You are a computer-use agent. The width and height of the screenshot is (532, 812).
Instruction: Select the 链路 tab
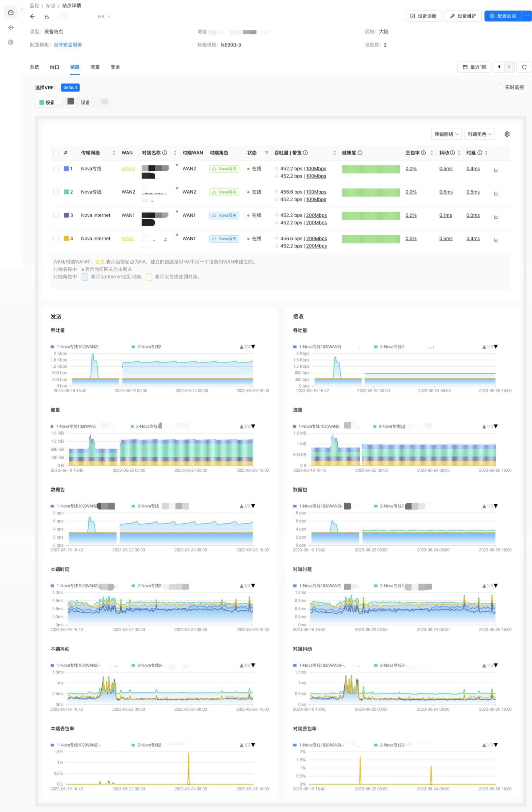click(x=75, y=67)
